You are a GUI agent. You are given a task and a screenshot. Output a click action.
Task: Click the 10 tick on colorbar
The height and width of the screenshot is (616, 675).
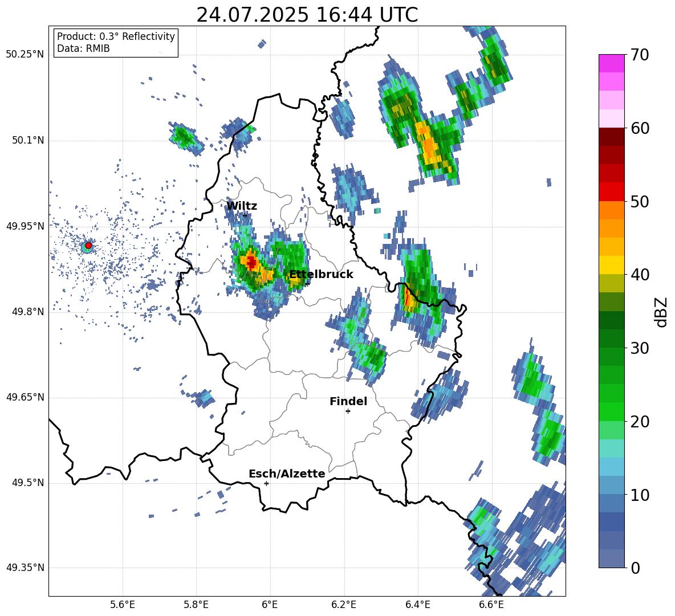click(639, 495)
